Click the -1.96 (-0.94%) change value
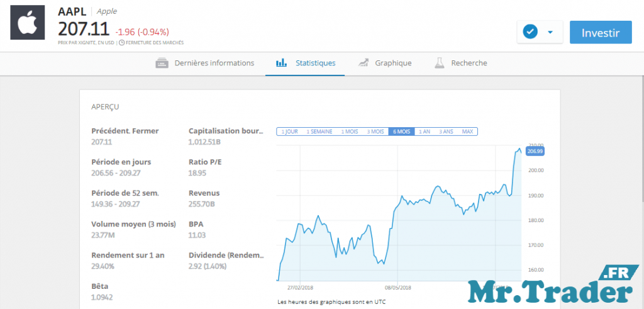644x309 pixels. click(142, 32)
